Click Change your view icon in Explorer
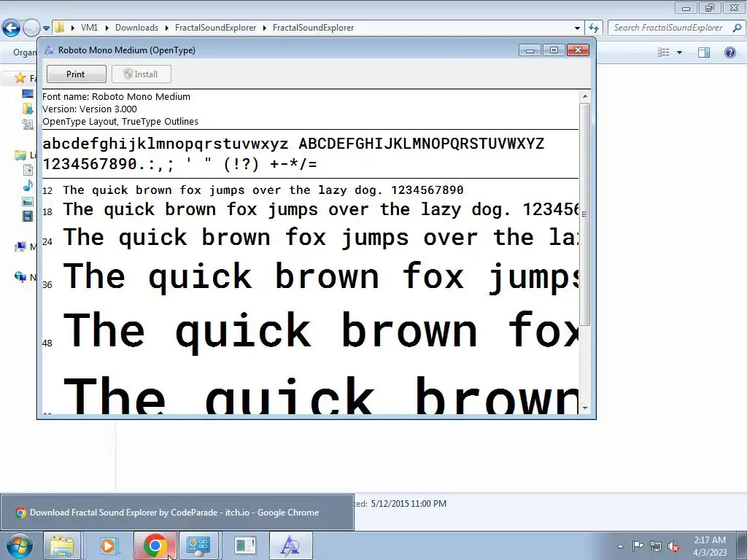Image resolution: width=747 pixels, height=560 pixels. 664,52
